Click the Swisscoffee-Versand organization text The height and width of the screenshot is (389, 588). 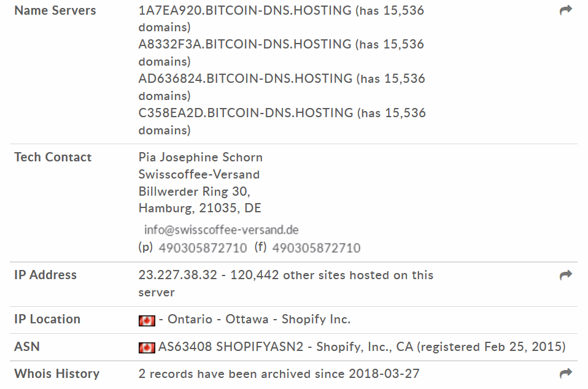pos(199,174)
